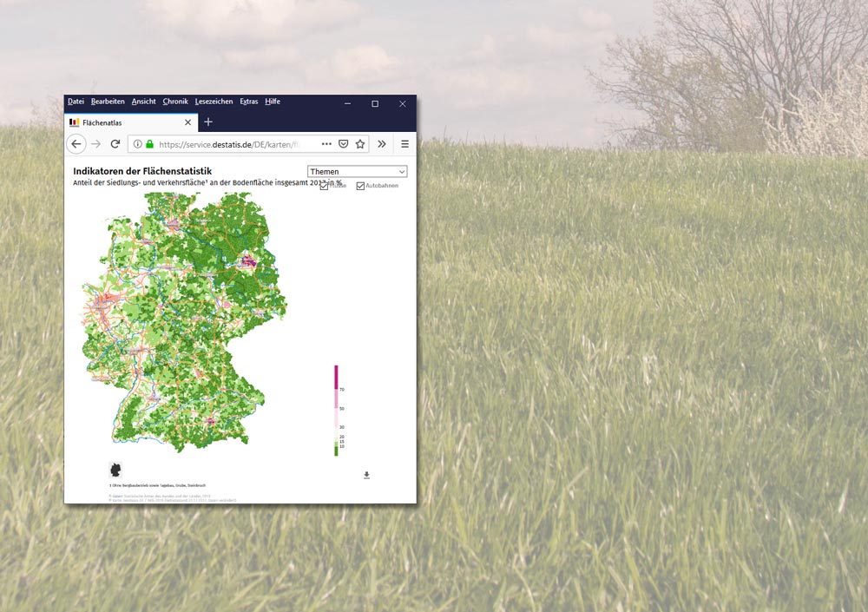Go back to the previous page

point(76,143)
